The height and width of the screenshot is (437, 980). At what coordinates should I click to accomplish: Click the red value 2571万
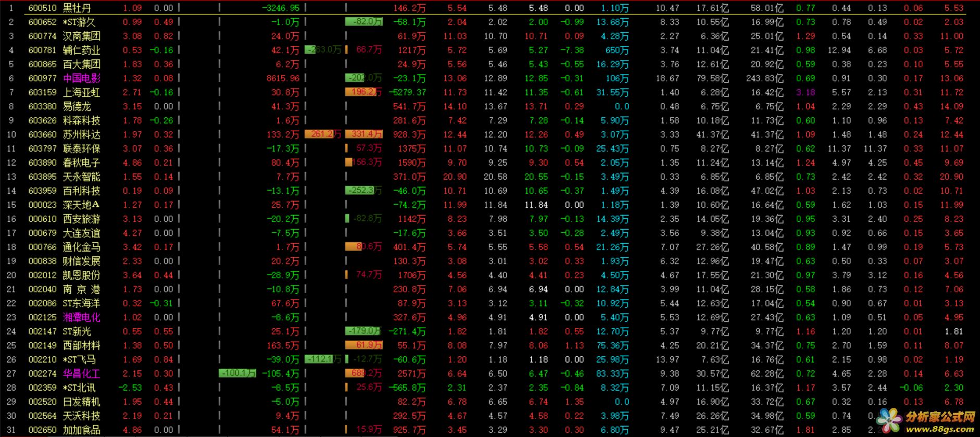pos(411,373)
